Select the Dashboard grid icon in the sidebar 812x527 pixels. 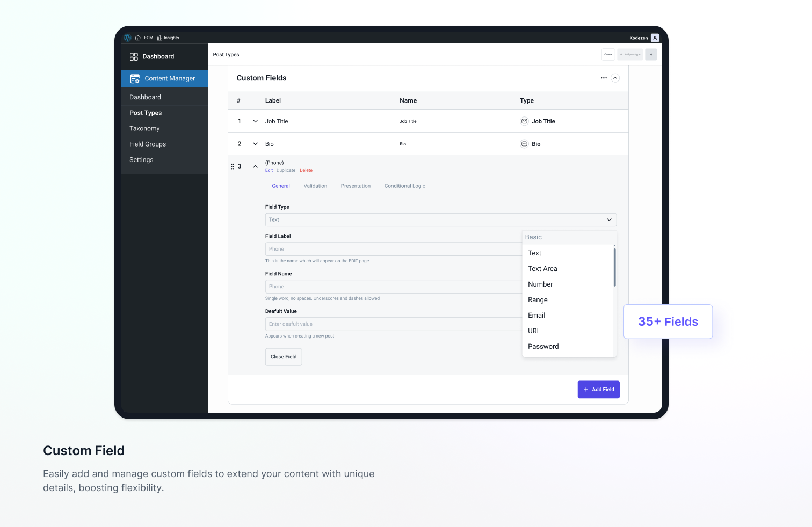coord(134,56)
